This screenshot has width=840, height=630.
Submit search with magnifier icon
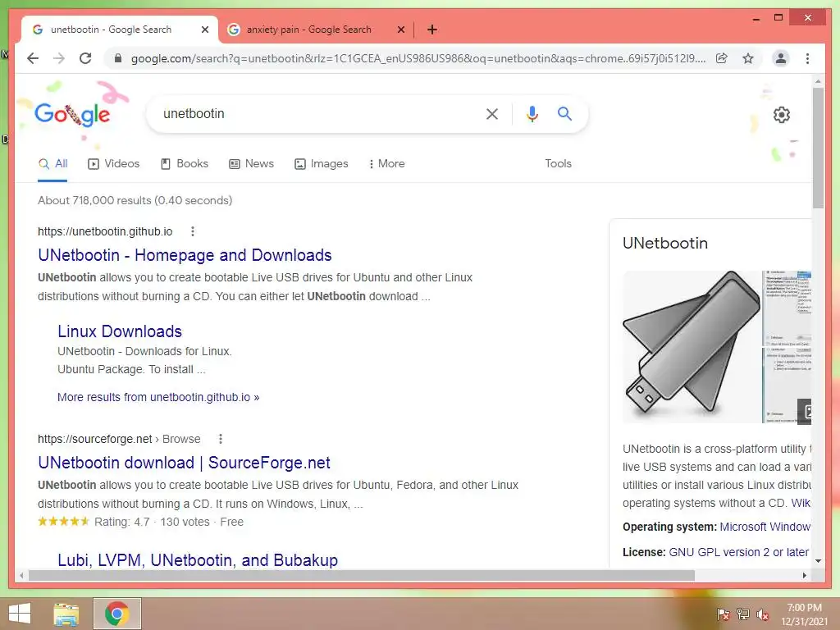coord(564,113)
